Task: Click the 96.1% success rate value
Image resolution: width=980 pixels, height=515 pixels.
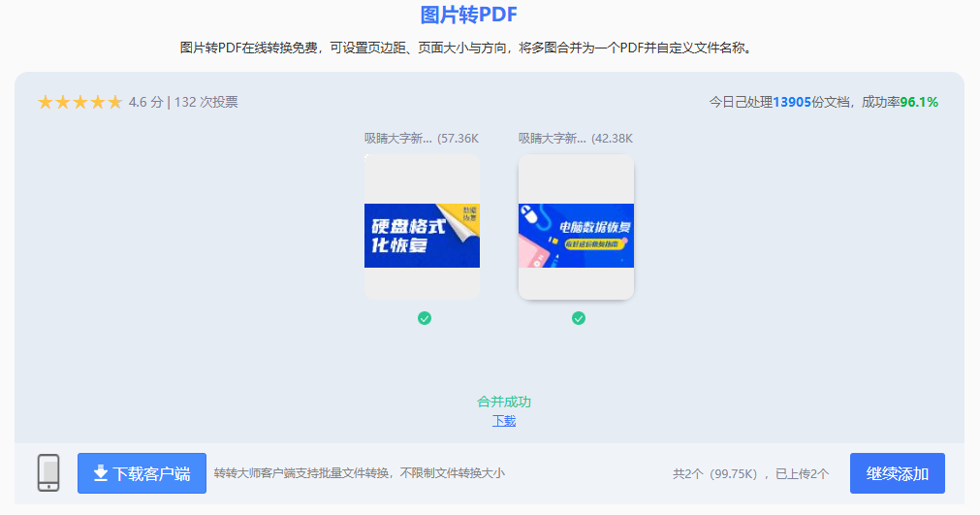Action: pyautogui.click(x=919, y=102)
